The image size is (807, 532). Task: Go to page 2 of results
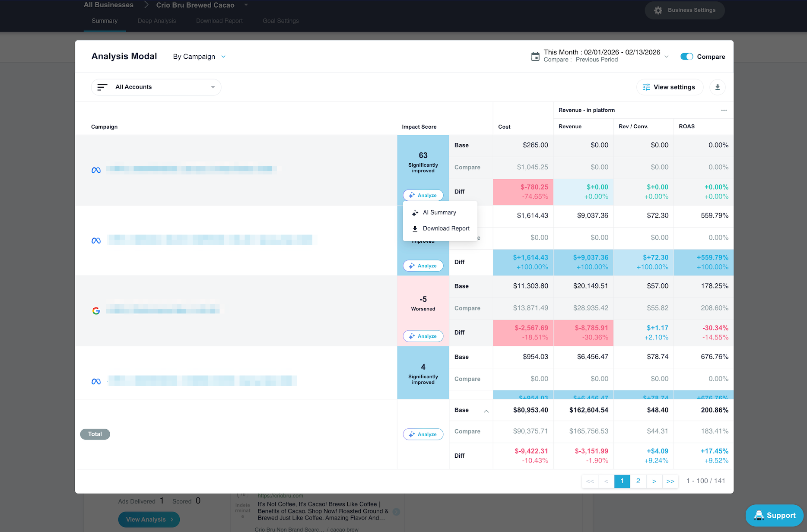coord(638,481)
